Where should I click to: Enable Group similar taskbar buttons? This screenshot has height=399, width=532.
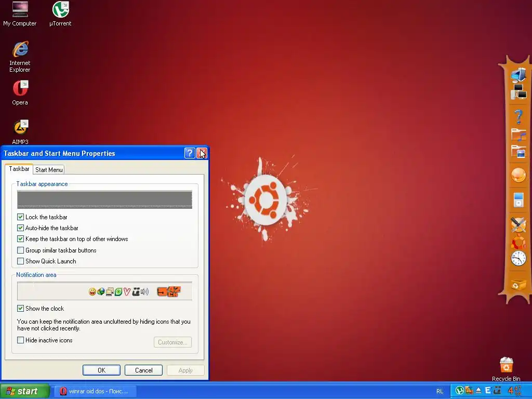coord(20,250)
